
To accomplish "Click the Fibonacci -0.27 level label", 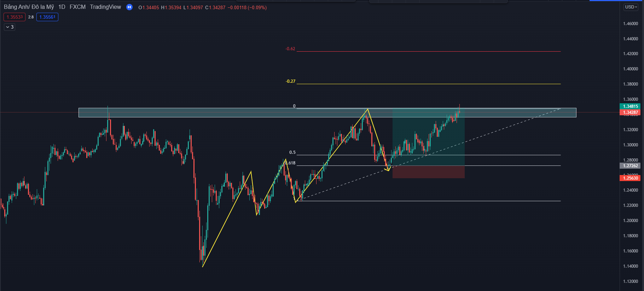I will tap(290, 81).
